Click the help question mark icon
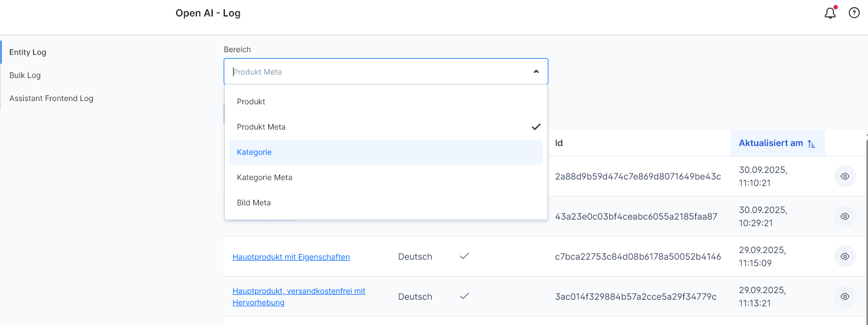 coord(854,13)
